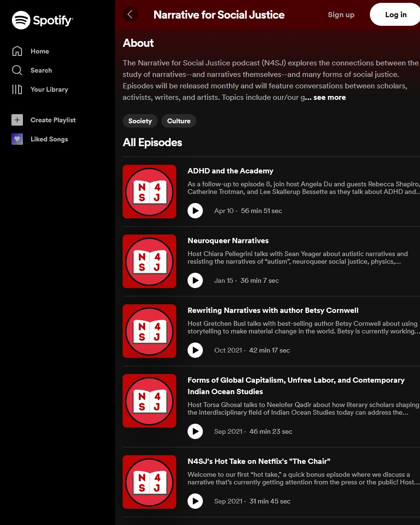Select Your Library text label in the sidebar

[x=49, y=89]
